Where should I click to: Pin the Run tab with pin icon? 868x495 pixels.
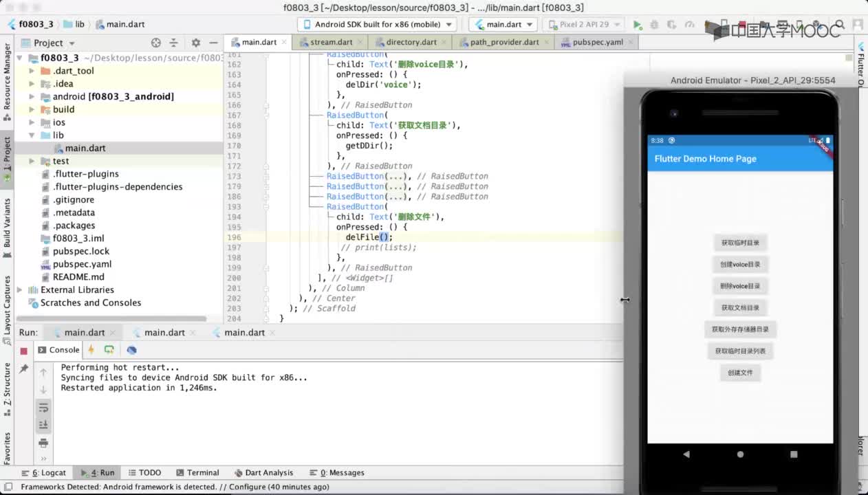coord(23,369)
